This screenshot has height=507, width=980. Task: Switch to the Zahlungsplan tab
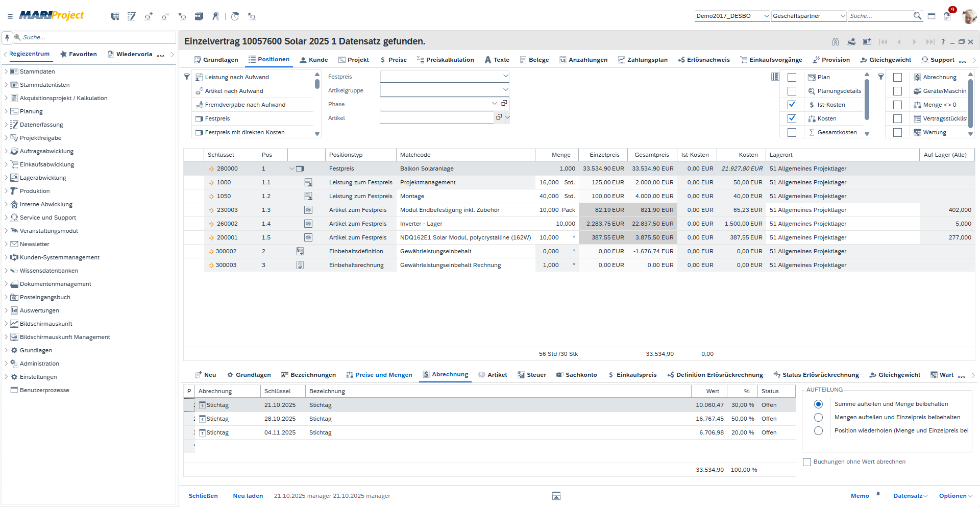coord(642,60)
